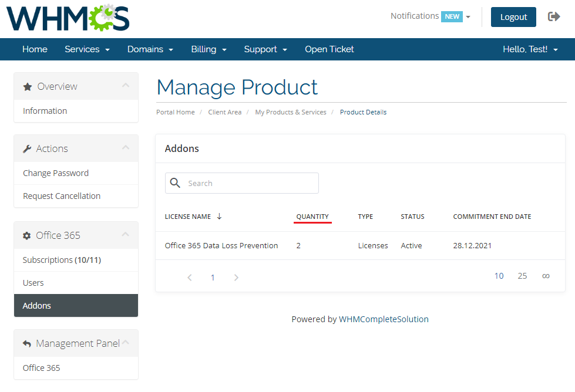Follow the Client Area breadcrumb

[225, 112]
